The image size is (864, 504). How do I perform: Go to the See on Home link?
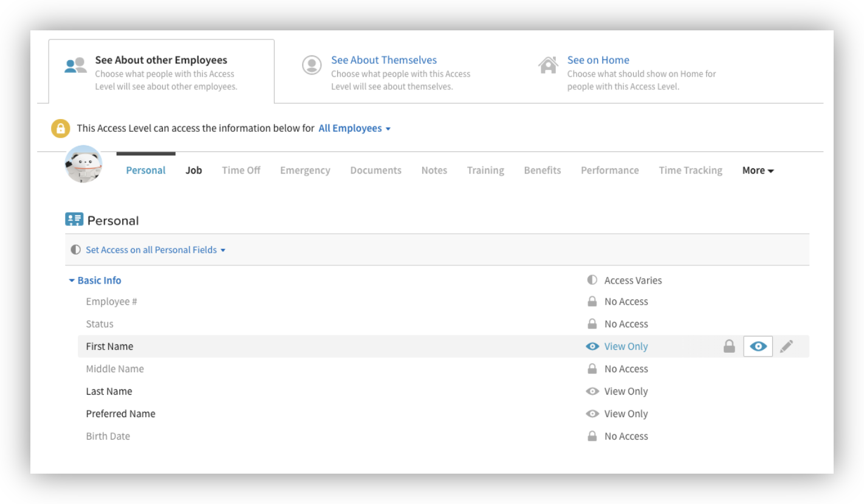[598, 60]
